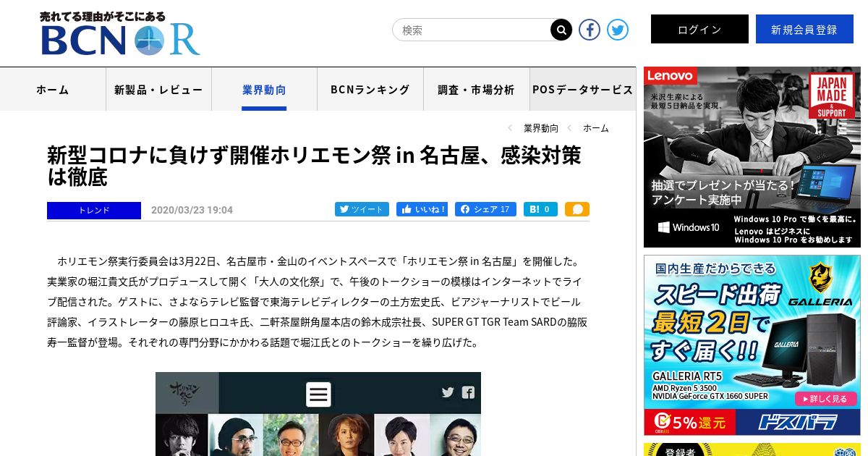
Task: Click the 業界動向 breadcrumb link
Action: [541, 128]
